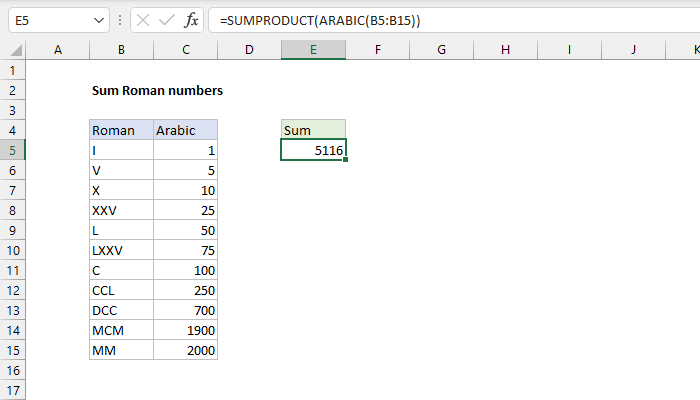Viewport: 700px width, 400px height.
Task: Open the Name Box dropdown arrow
Action: 99,21
